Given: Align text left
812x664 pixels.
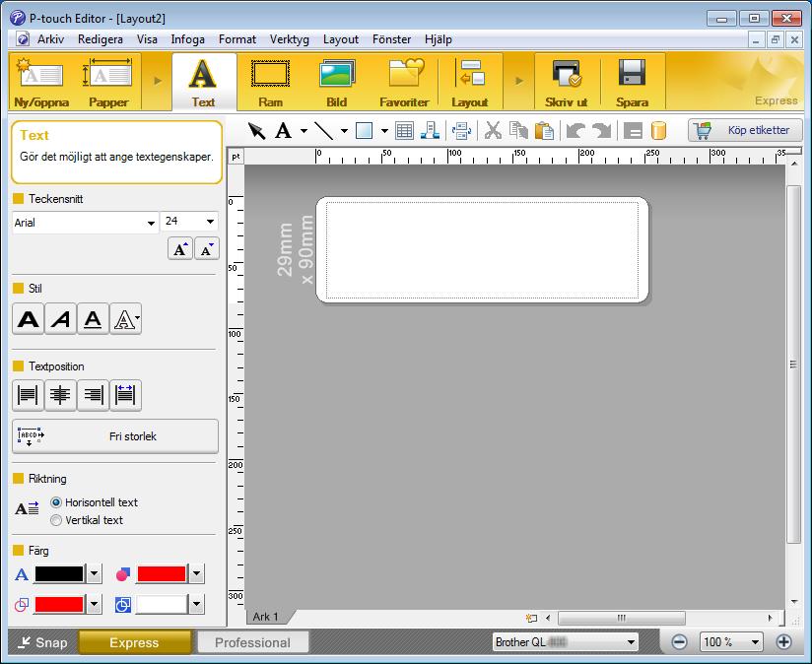Looking at the screenshot, I should click(28, 395).
